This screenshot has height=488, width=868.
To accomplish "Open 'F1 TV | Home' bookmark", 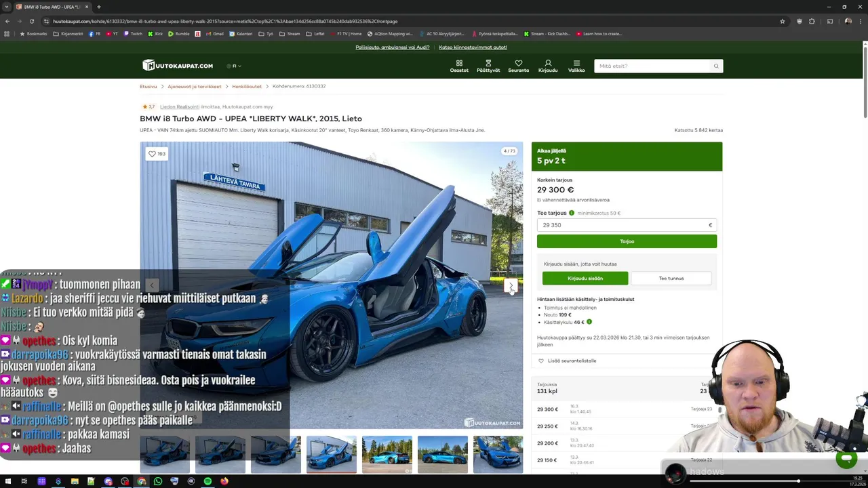I will tap(346, 34).
